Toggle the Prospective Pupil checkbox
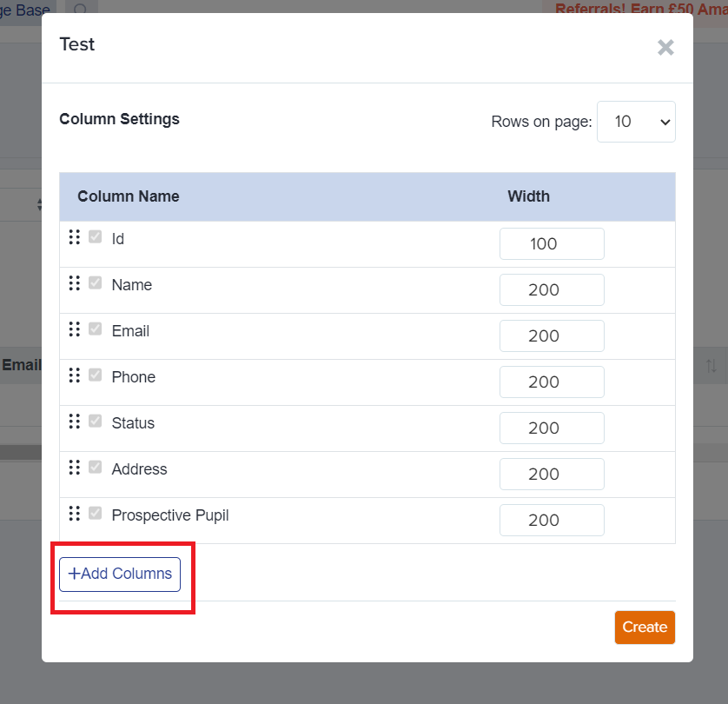This screenshot has height=704, width=728. point(96,512)
